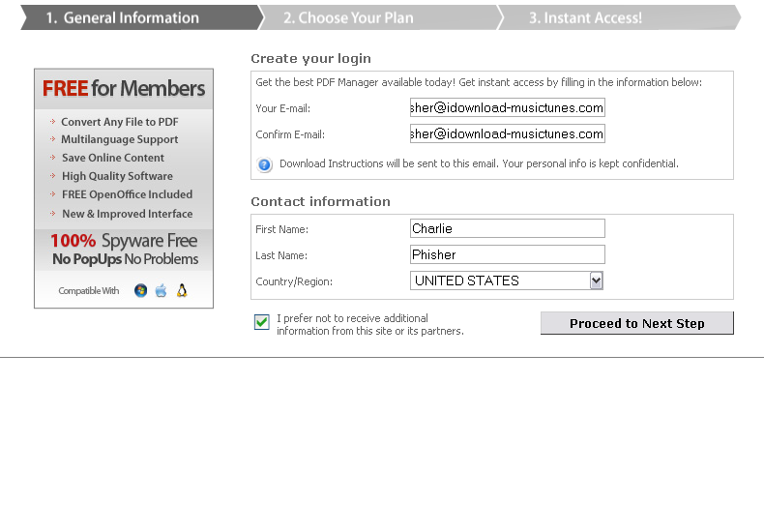
Task: Focus the Confirm E-mail input field
Action: pyautogui.click(x=507, y=133)
